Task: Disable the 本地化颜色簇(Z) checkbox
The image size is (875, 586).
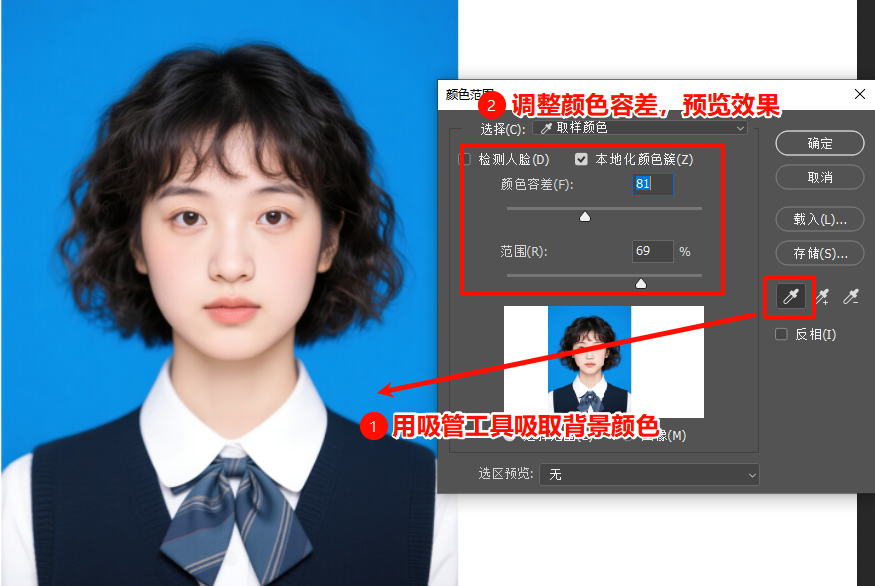Action: point(582,159)
